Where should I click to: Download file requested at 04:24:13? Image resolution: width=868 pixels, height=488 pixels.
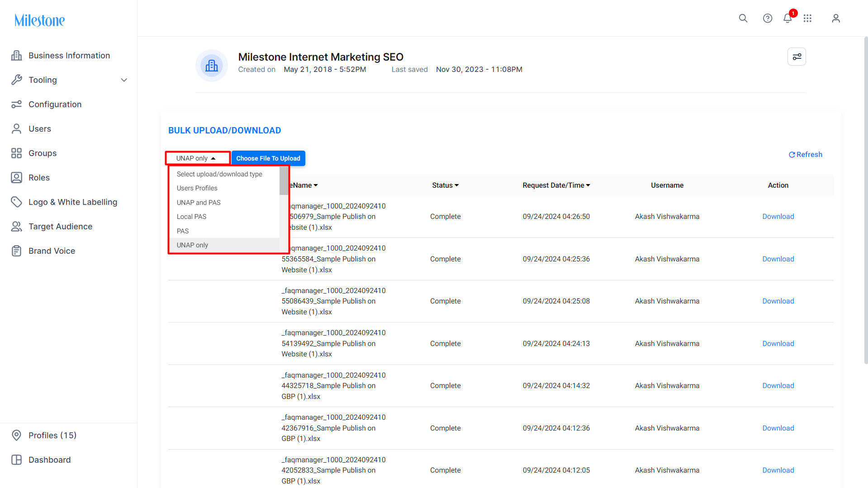778,344
